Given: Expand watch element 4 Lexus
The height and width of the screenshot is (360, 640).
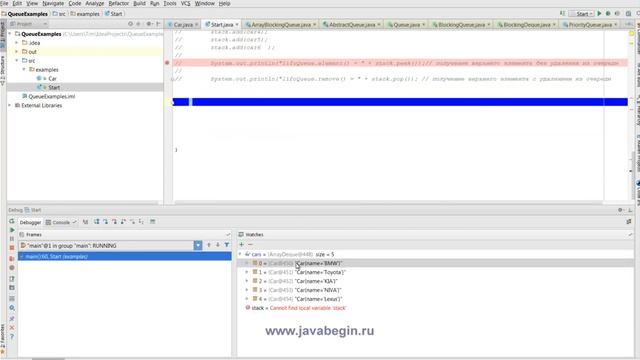Looking at the screenshot, I should (x=247, y=299).
